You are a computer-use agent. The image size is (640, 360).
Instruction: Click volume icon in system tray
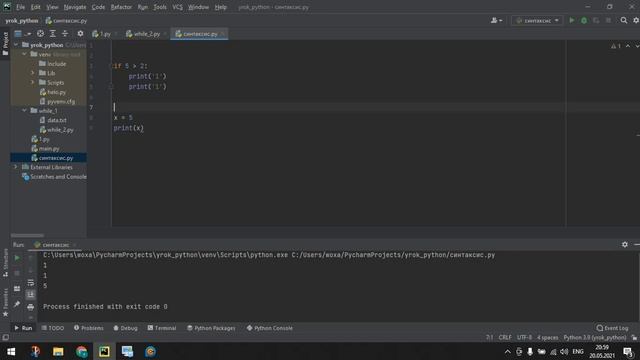pos(564,351)
